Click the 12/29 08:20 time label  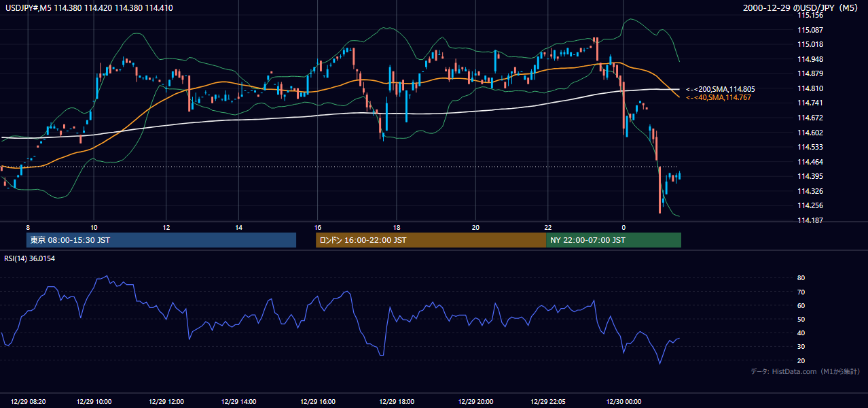pos(29,401)
